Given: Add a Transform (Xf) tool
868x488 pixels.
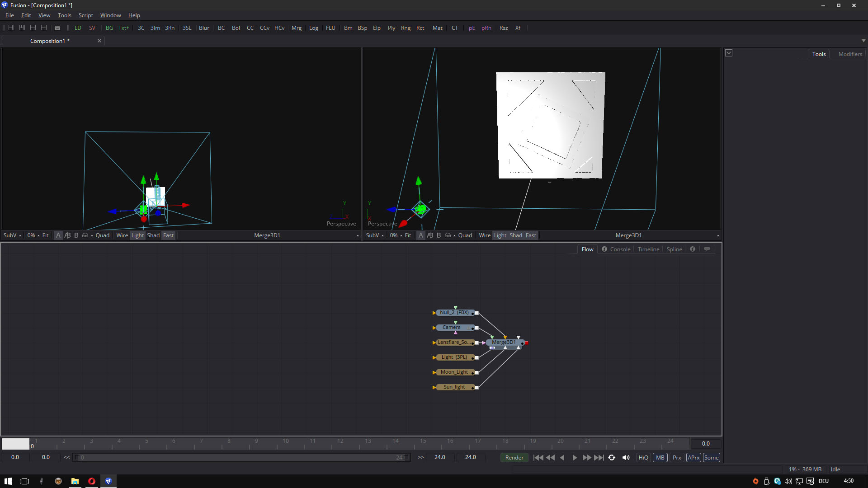Looking at the screenshot, I should 518,28.
